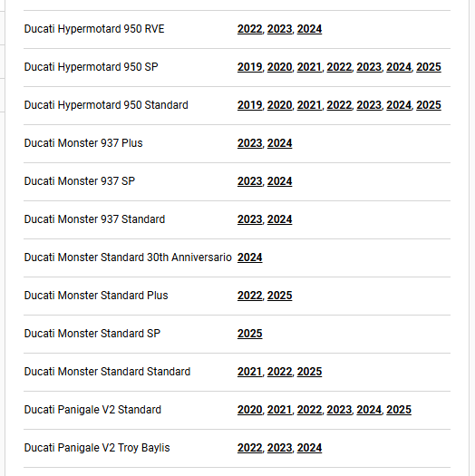Screen dimensions: 475x476
Task: Click 2025 for Panigale V2 Standard
Action: (x=399, y=410)
